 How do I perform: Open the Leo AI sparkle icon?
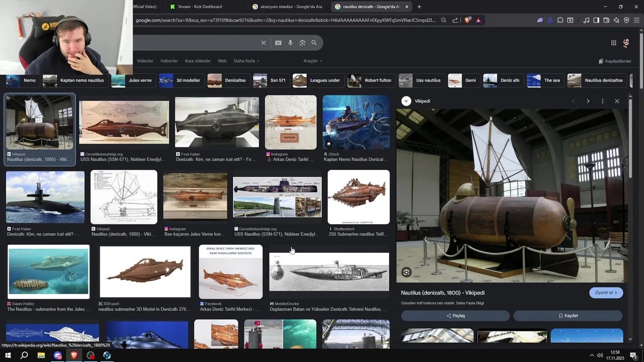coord(616,20)
